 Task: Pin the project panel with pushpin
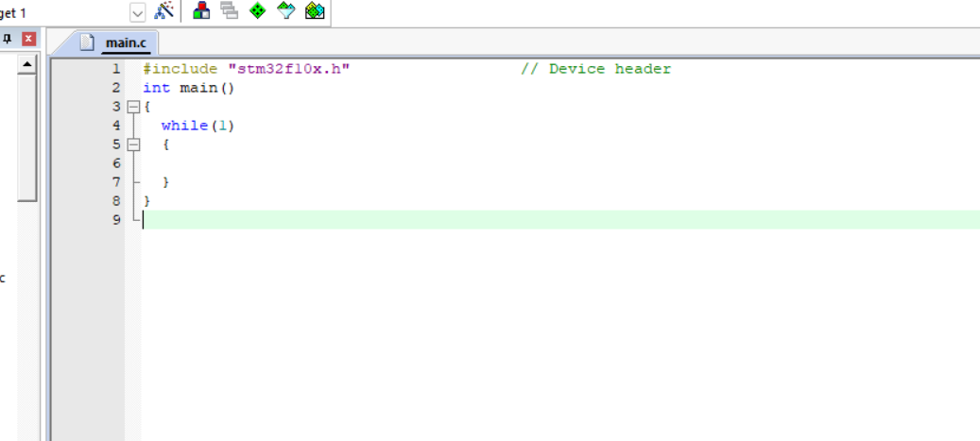[8, 40]
